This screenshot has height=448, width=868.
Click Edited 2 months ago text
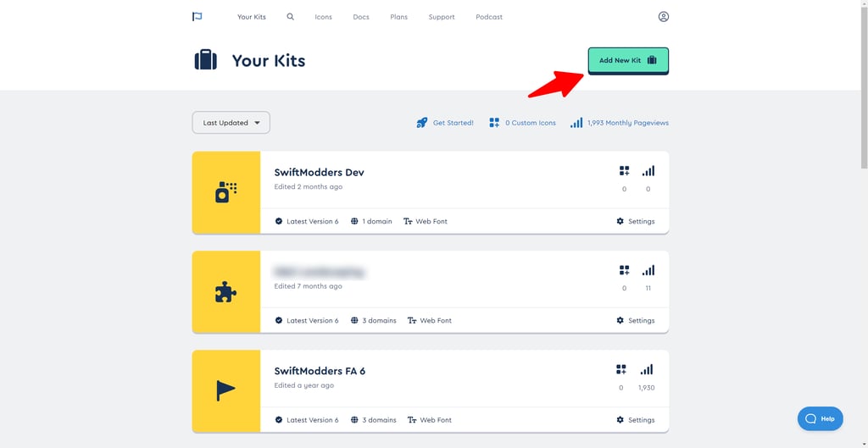point(309,187)
